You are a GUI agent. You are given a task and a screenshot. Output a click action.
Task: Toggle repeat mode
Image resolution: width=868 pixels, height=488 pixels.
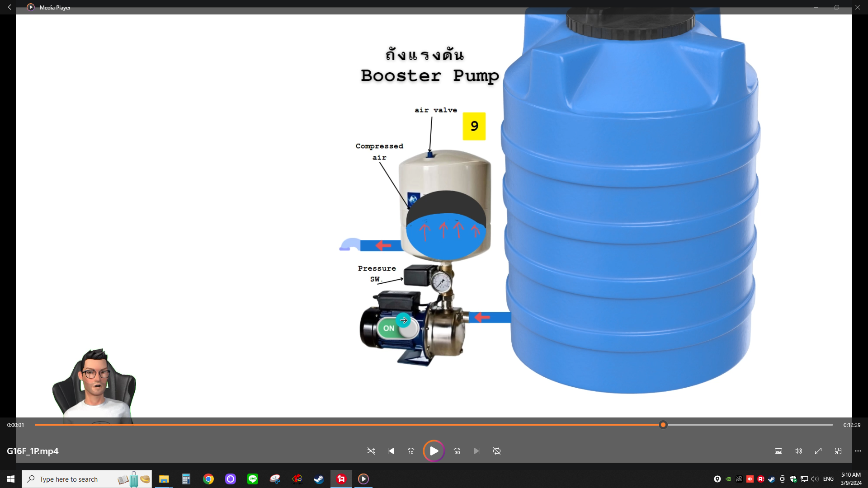click(x=497, y=451)
